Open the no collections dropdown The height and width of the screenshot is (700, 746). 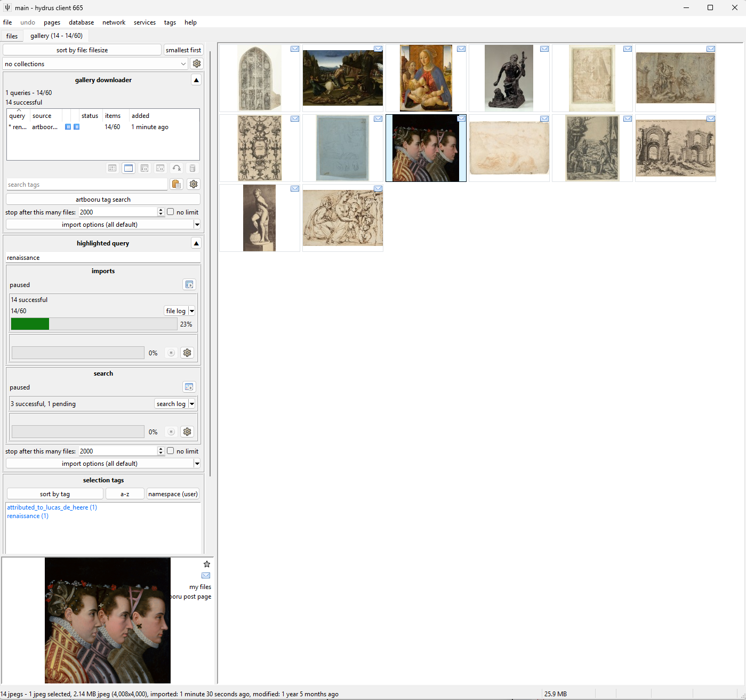pyautogui.click(x=95, y=64)
